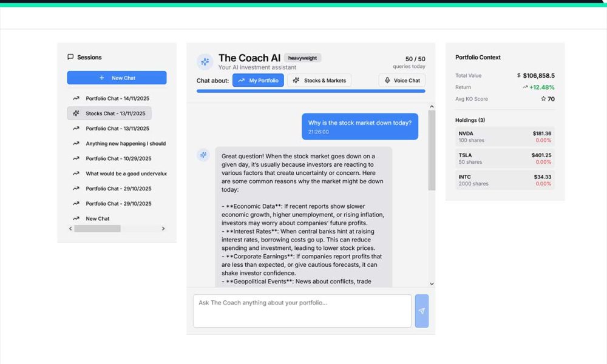Click the sparkle icon on Stocks Chat session
The image size is (607, 364).
(76, 113)
